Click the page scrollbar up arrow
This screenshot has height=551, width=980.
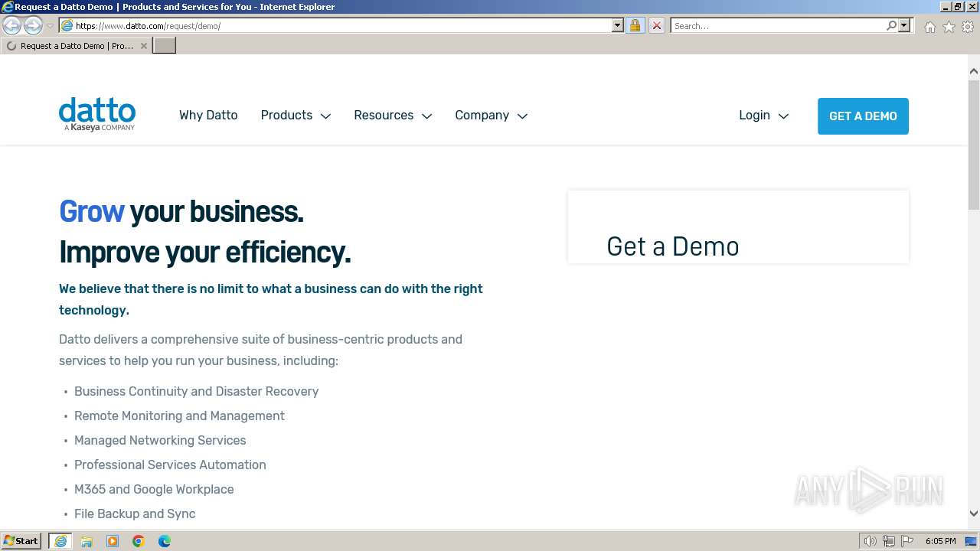click(x=973, y=71)
